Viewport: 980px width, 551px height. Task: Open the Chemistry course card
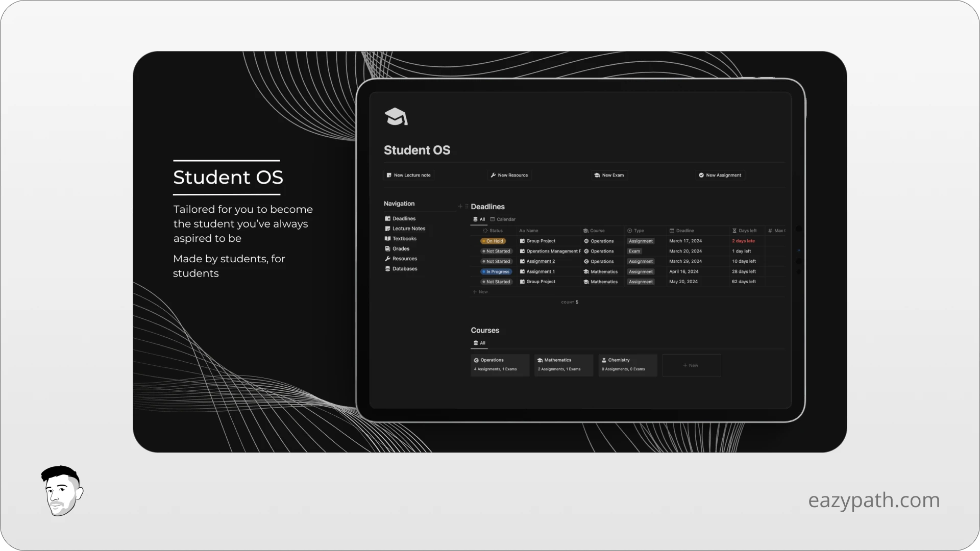click(627, 365)
